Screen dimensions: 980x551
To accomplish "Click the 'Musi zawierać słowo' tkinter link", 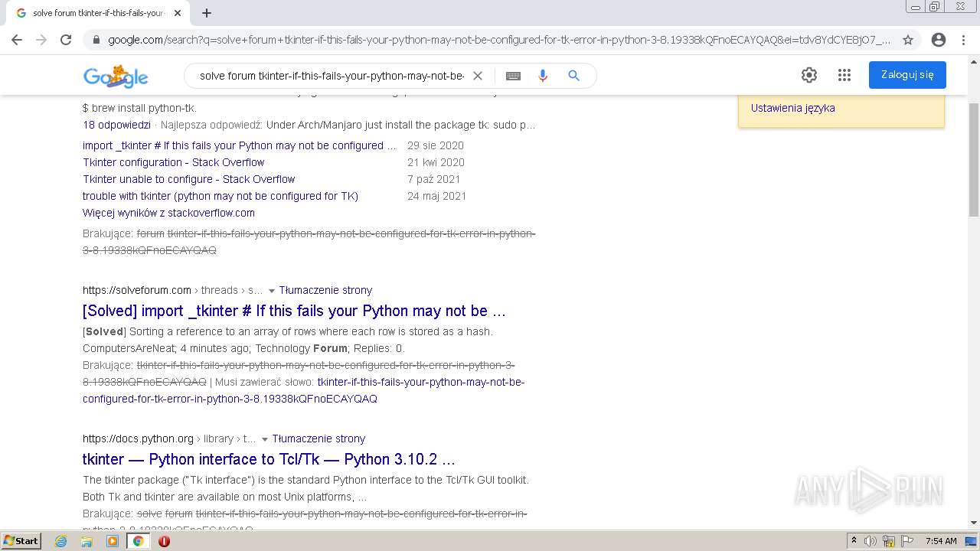I will [304, 390].
